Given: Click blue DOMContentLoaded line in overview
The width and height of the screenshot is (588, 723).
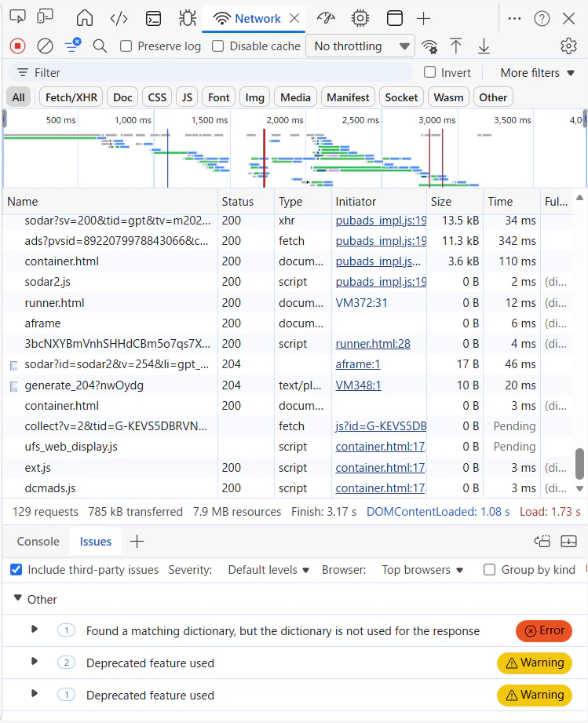Looking at the screenshot, I should 167,158.
